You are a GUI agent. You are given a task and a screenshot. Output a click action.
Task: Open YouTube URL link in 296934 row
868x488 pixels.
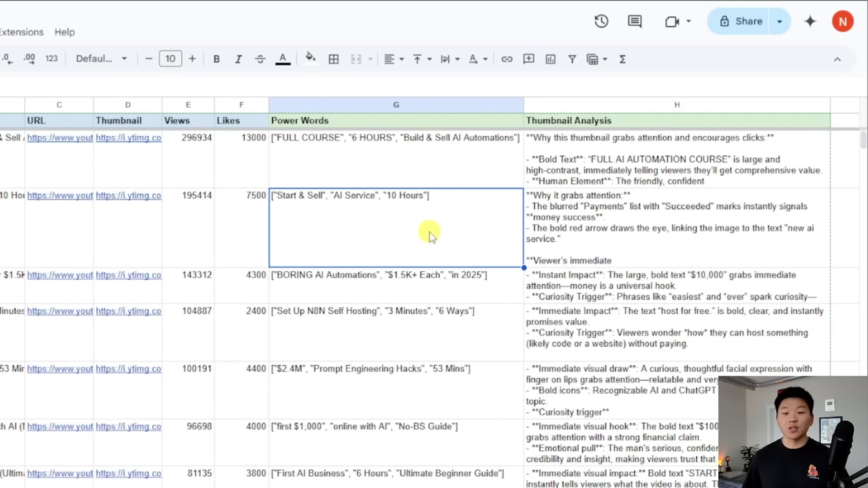point(59,137)
